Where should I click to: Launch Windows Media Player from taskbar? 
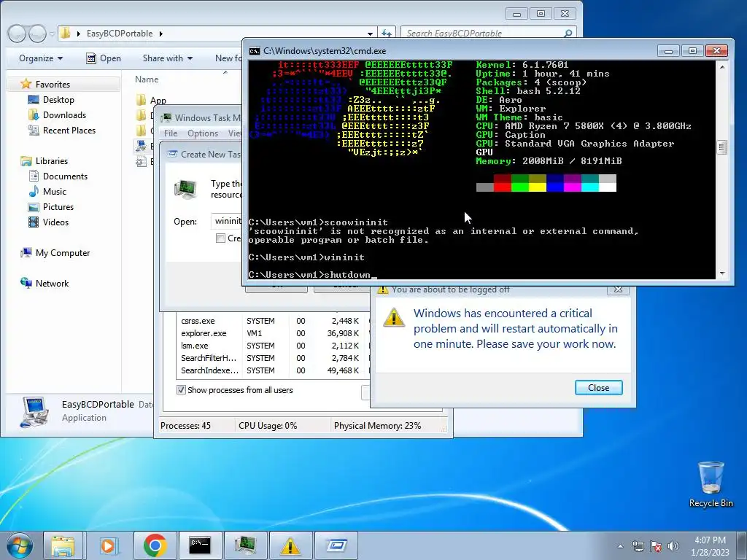pos(109,545)
